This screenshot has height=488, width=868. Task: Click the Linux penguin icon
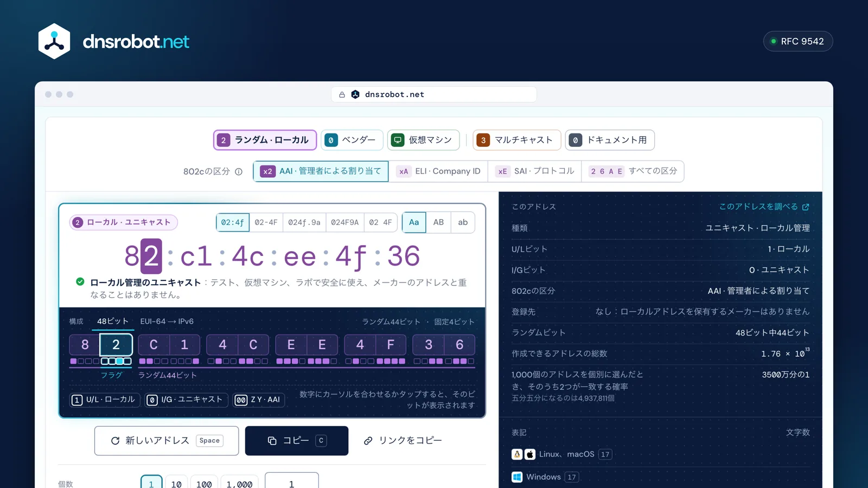click(517, 454)
